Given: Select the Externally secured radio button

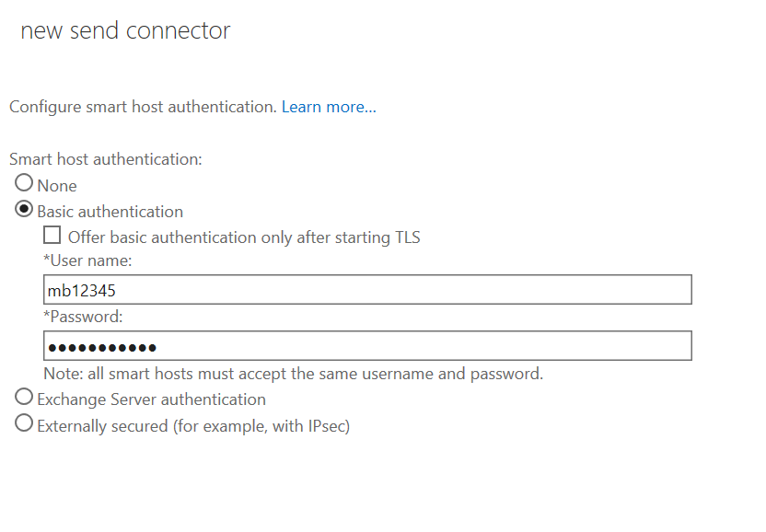Looking at the screenshot, I should (24, 423).
